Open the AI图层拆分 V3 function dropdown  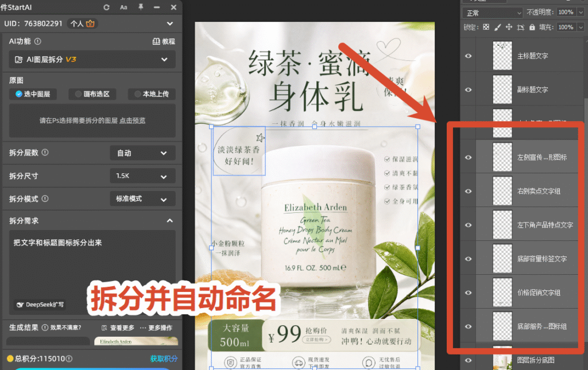coord(92,60)
